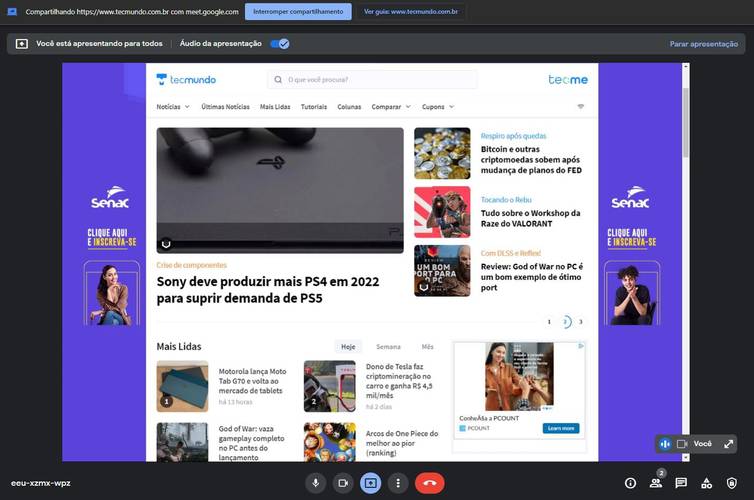Click the tecme logo
Viewport: 754px width, 500px height.
[568, 80]
